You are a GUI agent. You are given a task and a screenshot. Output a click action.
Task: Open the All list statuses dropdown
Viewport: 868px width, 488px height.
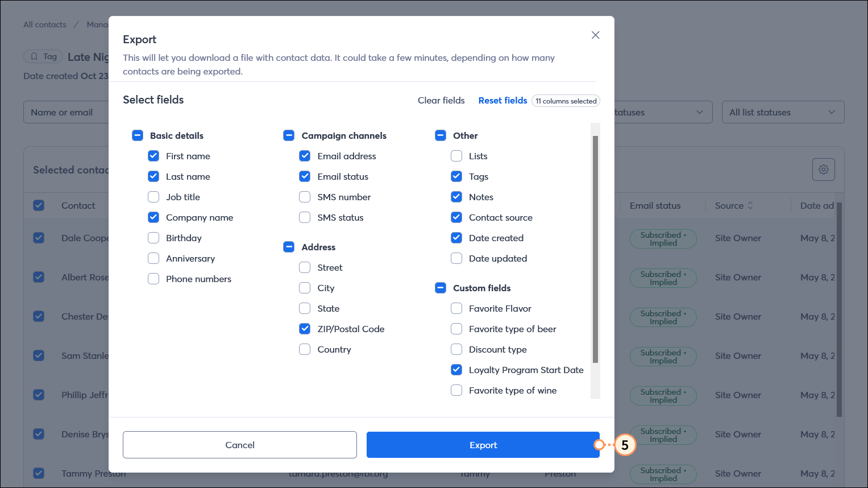coord(783,112)
